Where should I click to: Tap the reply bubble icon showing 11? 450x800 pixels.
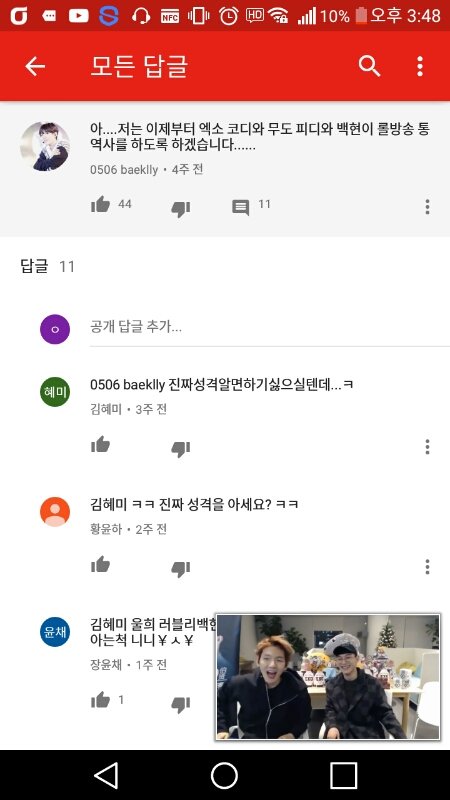[x=241, y=207]
